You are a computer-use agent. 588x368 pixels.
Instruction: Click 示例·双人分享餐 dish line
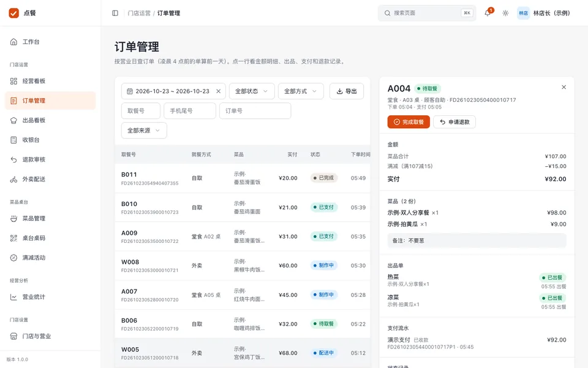477,213
